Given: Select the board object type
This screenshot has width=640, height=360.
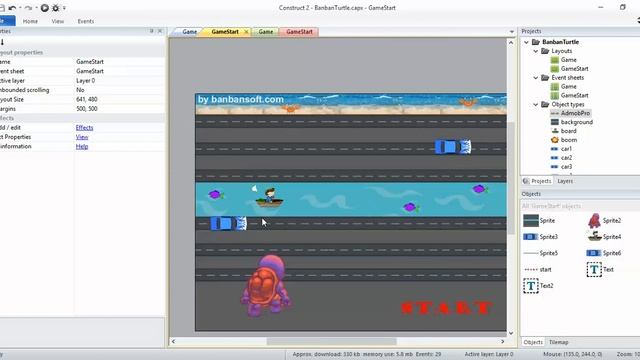Looking at the screenshot, I should [x=568, y=131].
